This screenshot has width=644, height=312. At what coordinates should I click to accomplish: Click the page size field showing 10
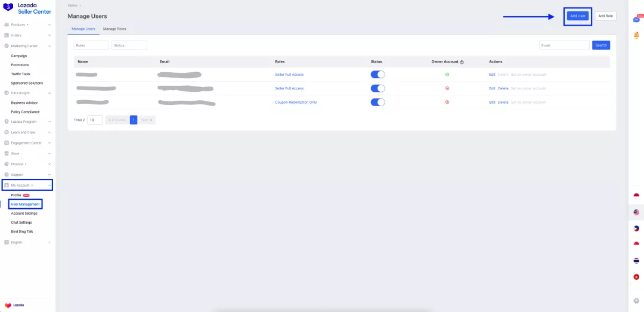(x=94, y=120)
